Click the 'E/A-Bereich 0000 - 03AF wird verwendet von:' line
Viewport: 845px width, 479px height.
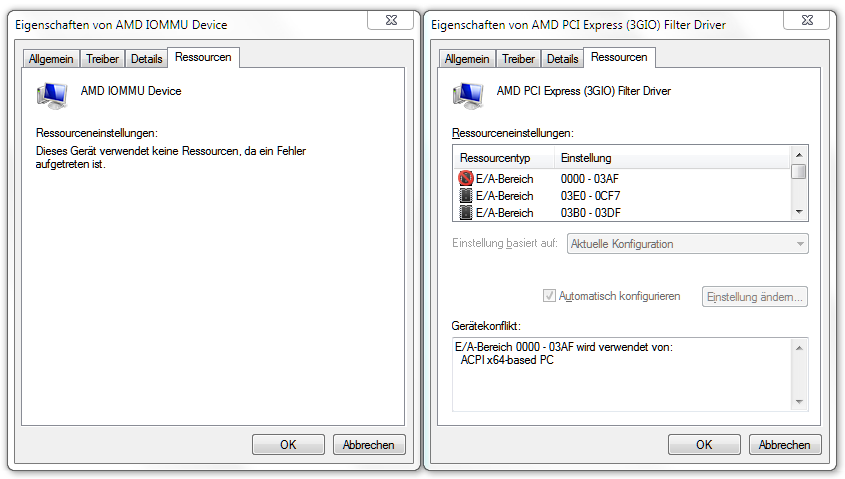564,347
